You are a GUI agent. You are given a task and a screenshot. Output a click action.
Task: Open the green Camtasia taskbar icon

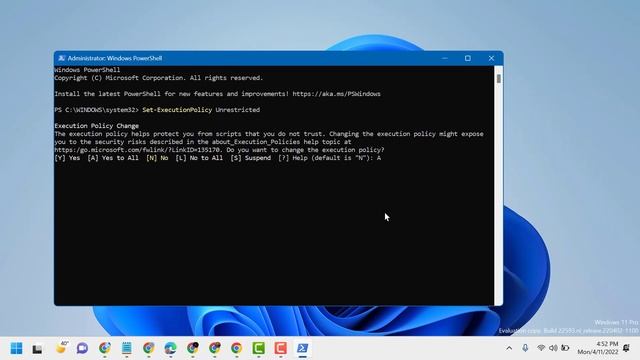(x=258, y=348)
